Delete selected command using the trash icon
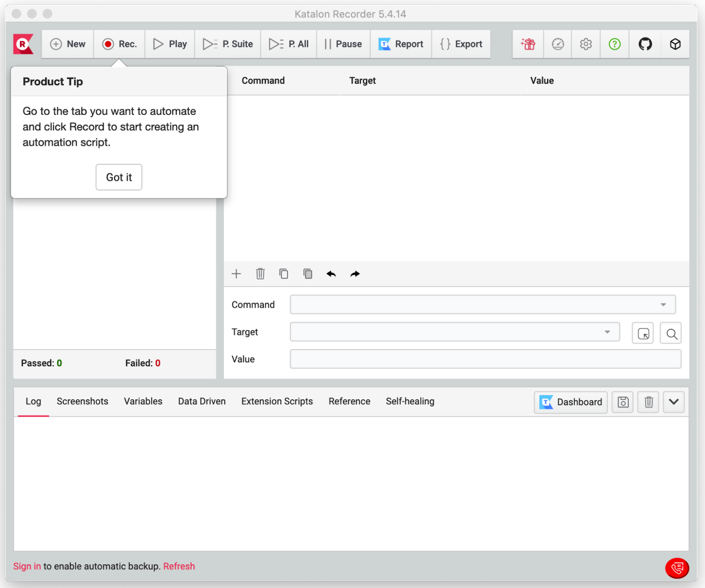 coord(260,274)
